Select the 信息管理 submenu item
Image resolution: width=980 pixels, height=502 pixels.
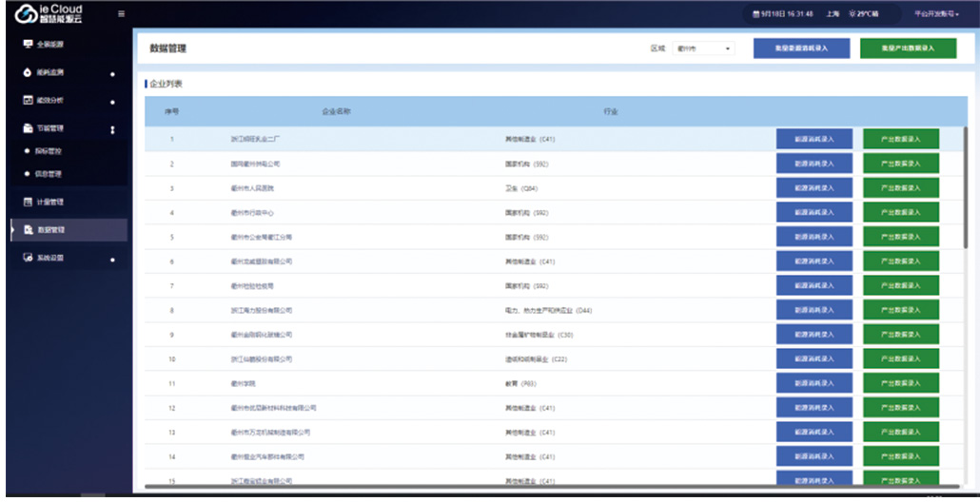click(49, 174)
